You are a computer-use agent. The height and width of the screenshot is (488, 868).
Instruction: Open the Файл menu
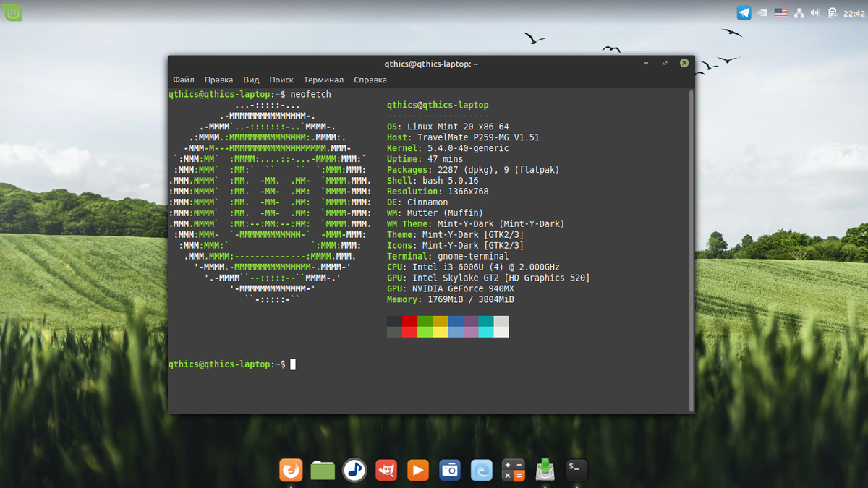coord(184,80)
